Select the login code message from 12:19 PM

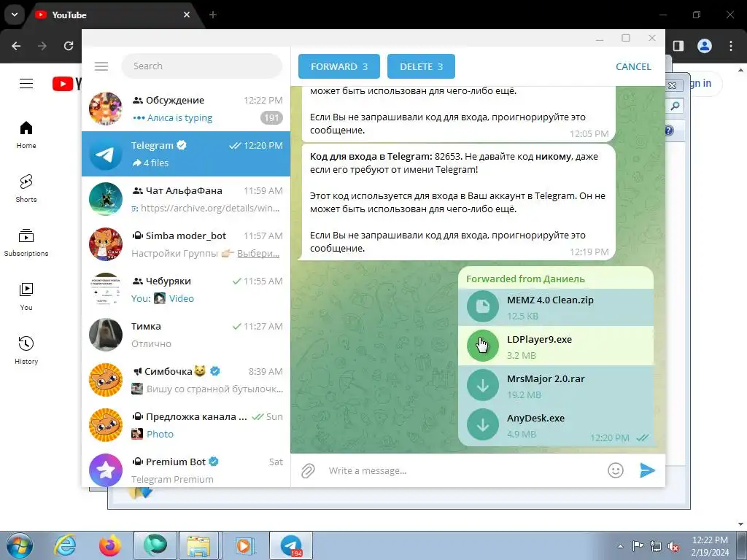coord(457,203)
